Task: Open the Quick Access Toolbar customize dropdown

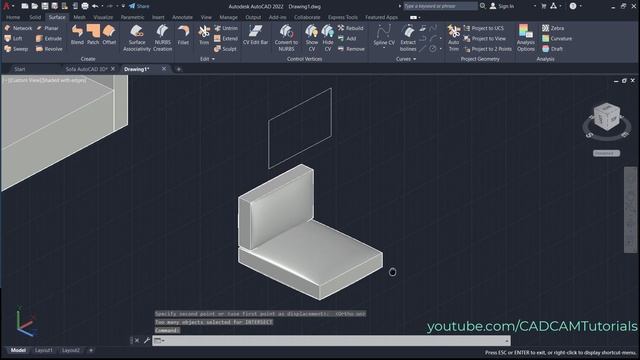Action: coord(123,6)
